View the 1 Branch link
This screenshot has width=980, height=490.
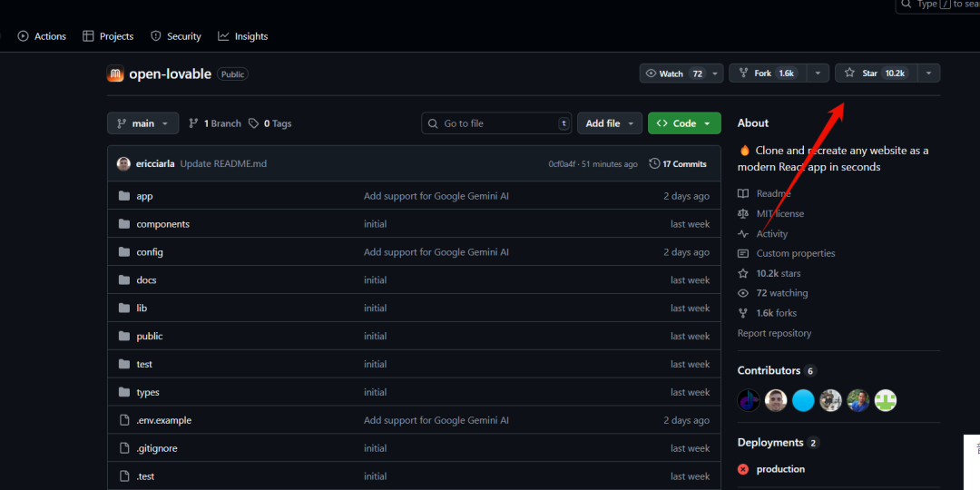click(x=215, y=123)
